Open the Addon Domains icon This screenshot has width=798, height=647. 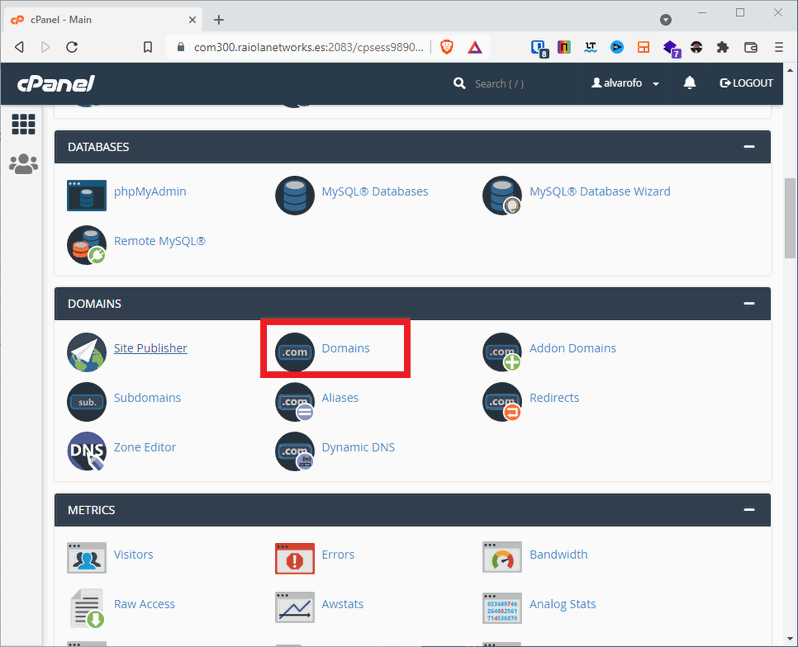pos(502,352)
